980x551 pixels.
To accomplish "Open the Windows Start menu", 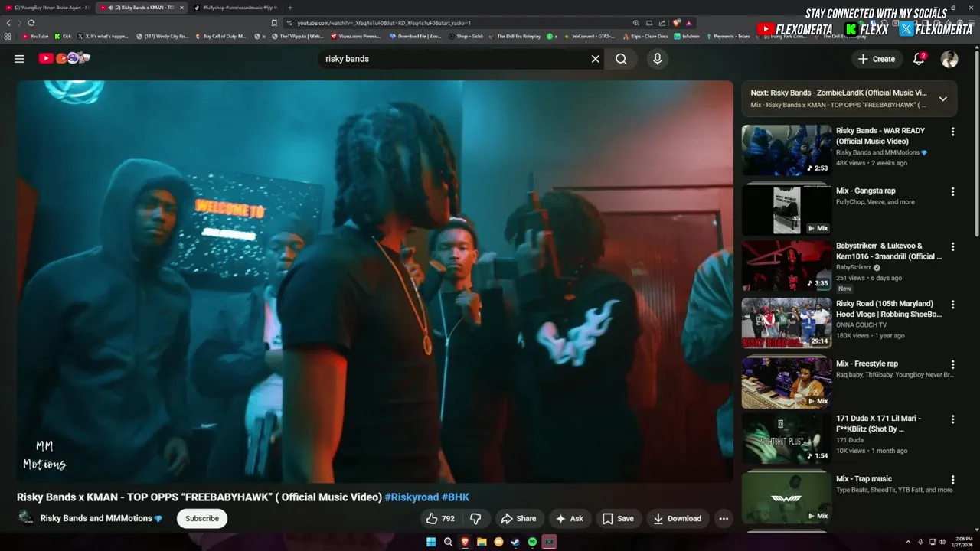I will coord(431,542).
